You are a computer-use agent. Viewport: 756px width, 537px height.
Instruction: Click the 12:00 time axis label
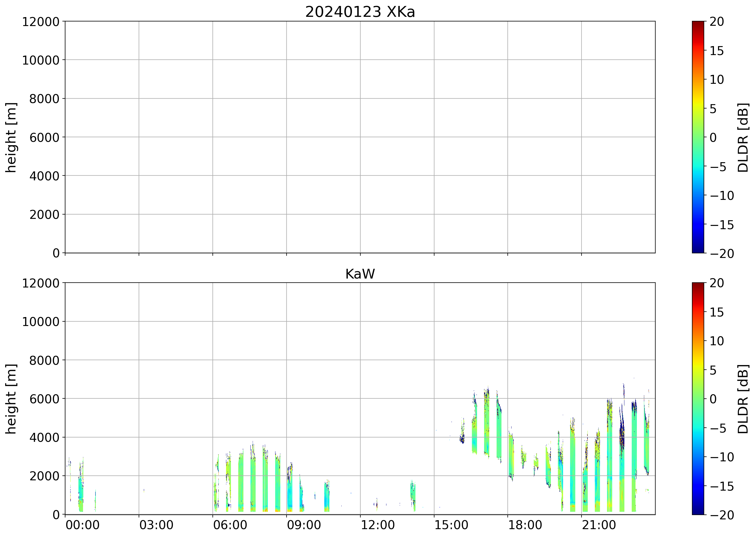[x=377, y=525]
